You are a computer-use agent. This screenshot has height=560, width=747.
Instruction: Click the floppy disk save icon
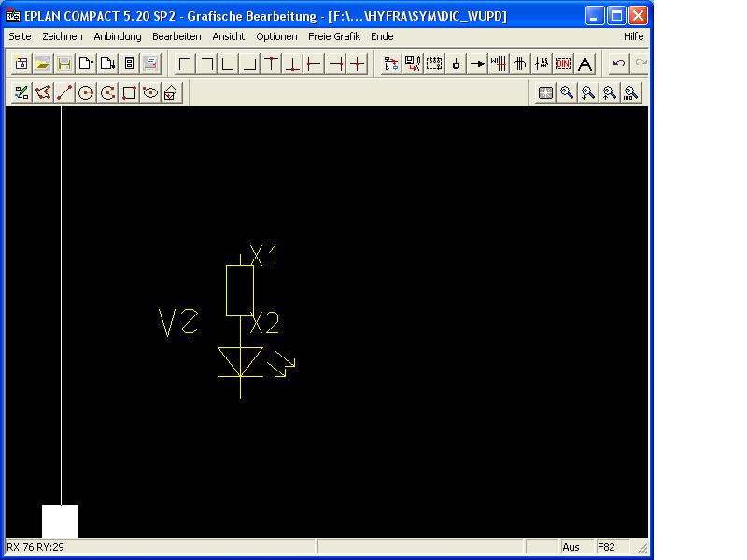[64, 63]
